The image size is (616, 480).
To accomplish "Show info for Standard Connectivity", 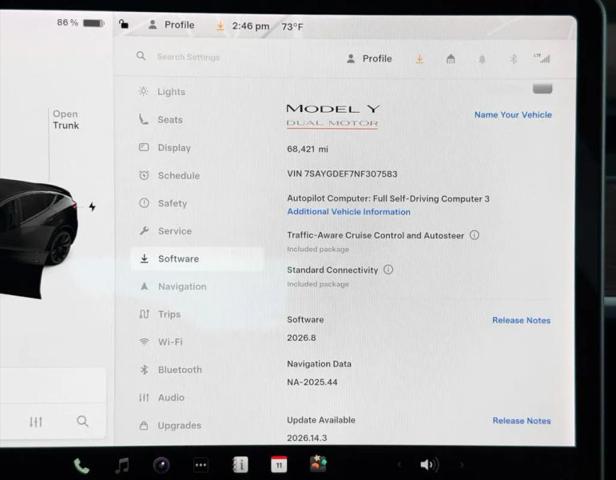I will pyautogui.click(x=388, y=269).
